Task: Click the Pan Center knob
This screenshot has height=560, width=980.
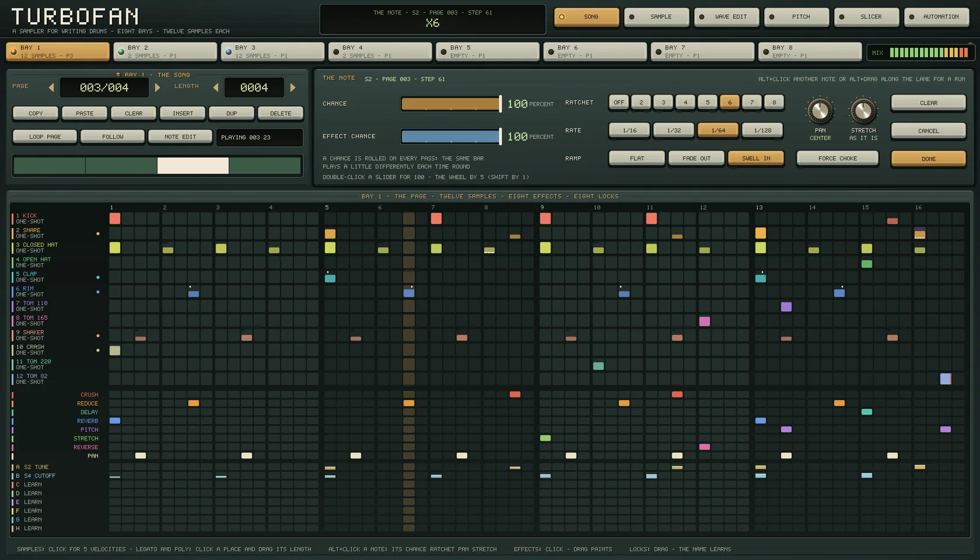Action: pos(820,111)
